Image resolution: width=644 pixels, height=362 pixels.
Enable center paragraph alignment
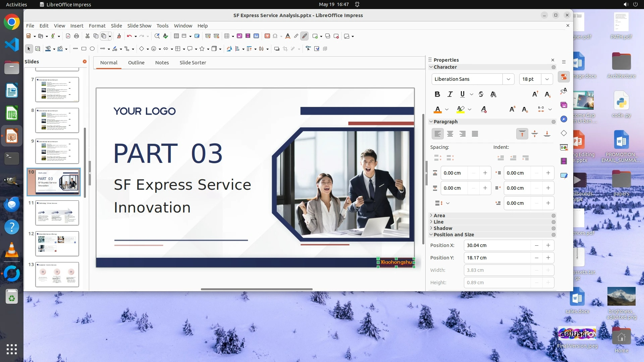[450, 134]
